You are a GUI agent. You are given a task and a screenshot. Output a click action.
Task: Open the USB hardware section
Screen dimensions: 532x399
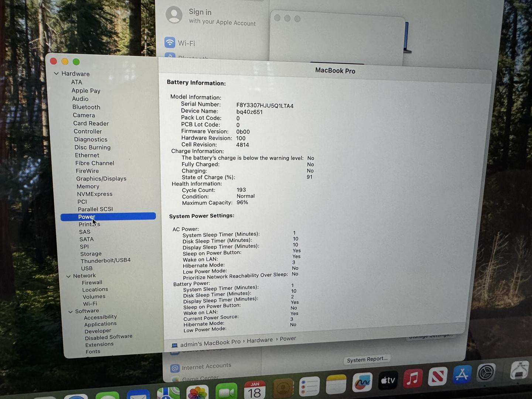pos(87,268)
